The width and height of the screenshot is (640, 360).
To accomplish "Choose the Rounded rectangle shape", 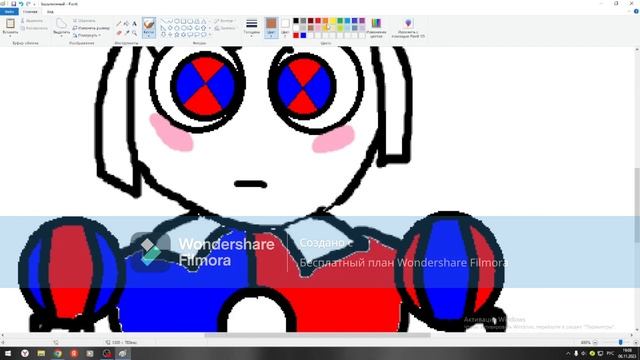I will [x=190, y=21].
